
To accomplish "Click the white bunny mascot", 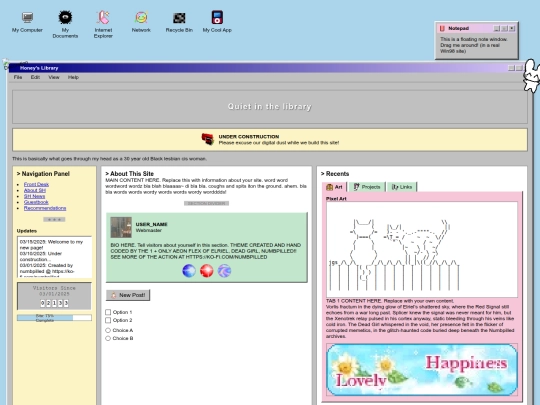I will click(x=531, y=75).
